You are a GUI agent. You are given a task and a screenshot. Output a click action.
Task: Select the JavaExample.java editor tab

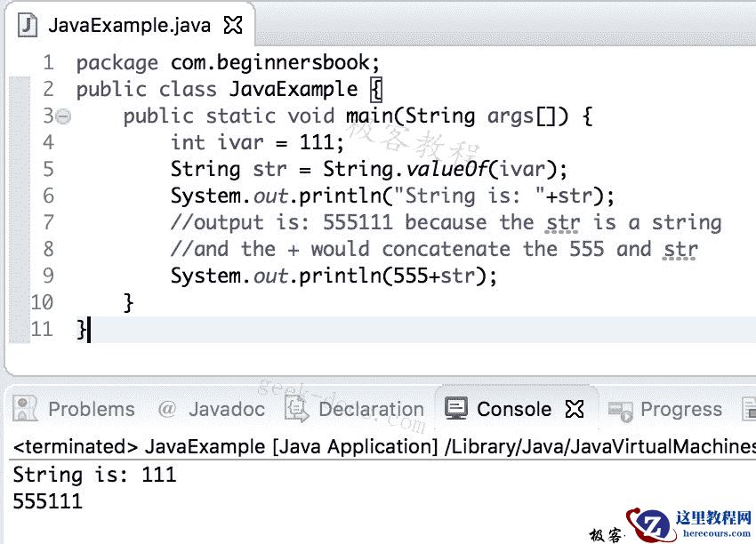tap(129, 25)
